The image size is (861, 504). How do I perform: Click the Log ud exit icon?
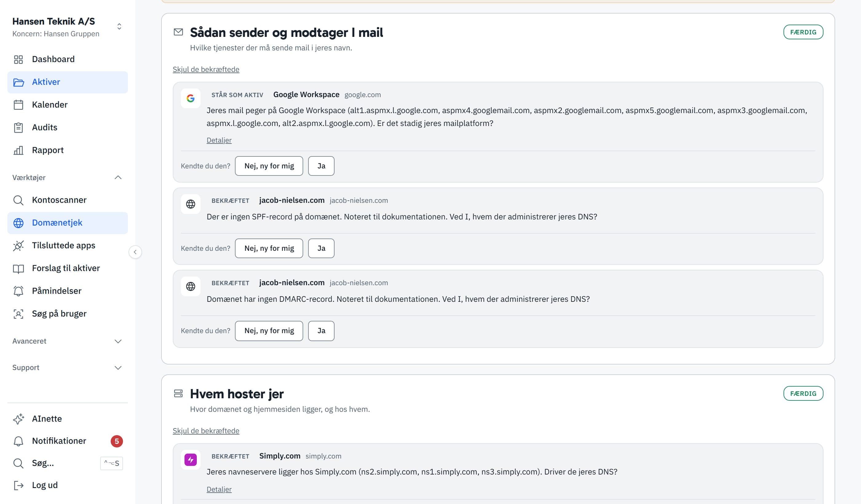[x=18, y=486]
